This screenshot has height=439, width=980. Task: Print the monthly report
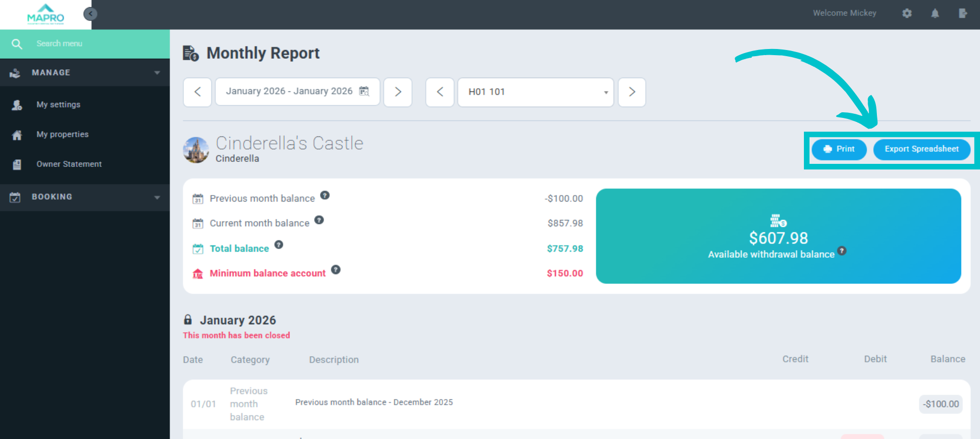click(x=839, y=149)
